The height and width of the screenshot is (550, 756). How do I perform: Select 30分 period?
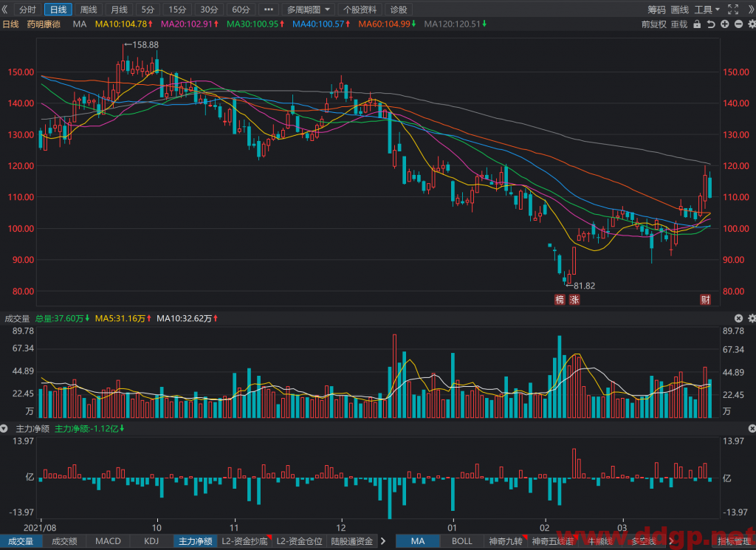(x=209, y=9)
